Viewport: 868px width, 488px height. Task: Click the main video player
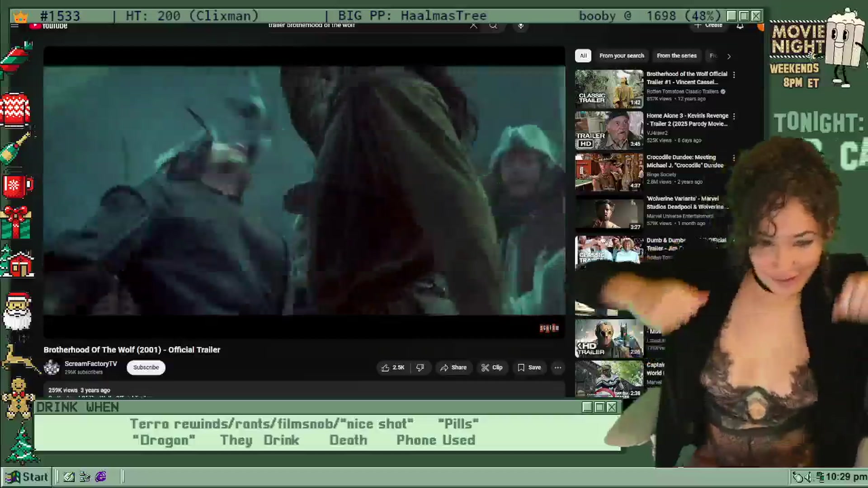tap(304, 192)
